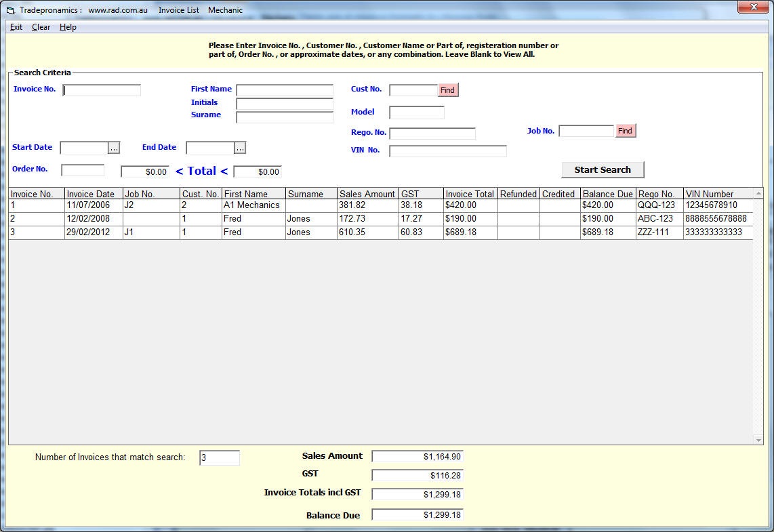The width and height of the screenshot is (774, 532).
Task: Click the J1 job number cell
Action: coord(152,232)
